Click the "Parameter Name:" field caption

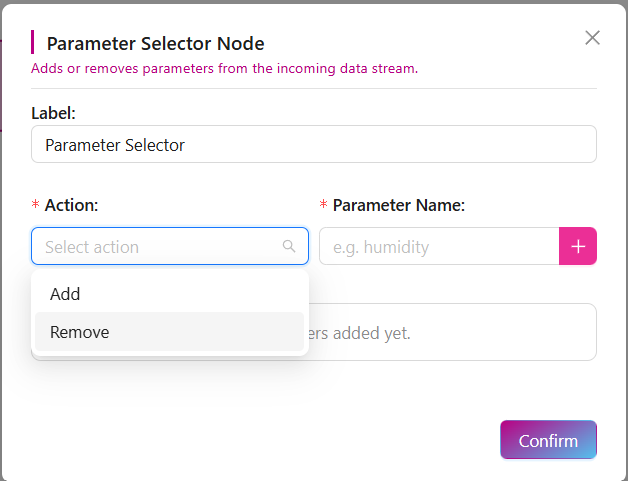pyautogui.click(x=399, y=205)
